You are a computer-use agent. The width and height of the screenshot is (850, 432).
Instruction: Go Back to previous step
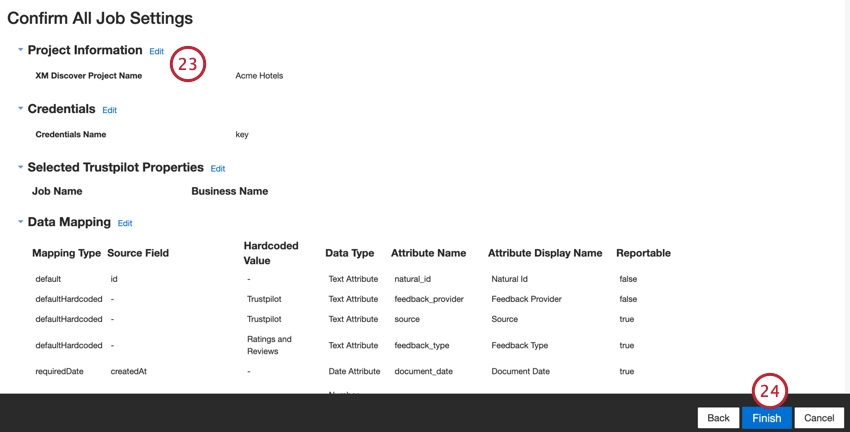click(x=718, y=418)
